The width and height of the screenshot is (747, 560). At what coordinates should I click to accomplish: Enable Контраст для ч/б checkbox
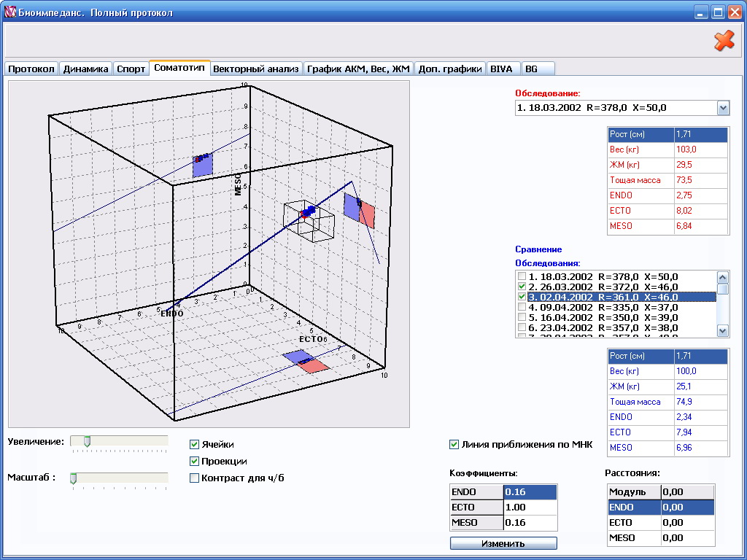(194, 478)
